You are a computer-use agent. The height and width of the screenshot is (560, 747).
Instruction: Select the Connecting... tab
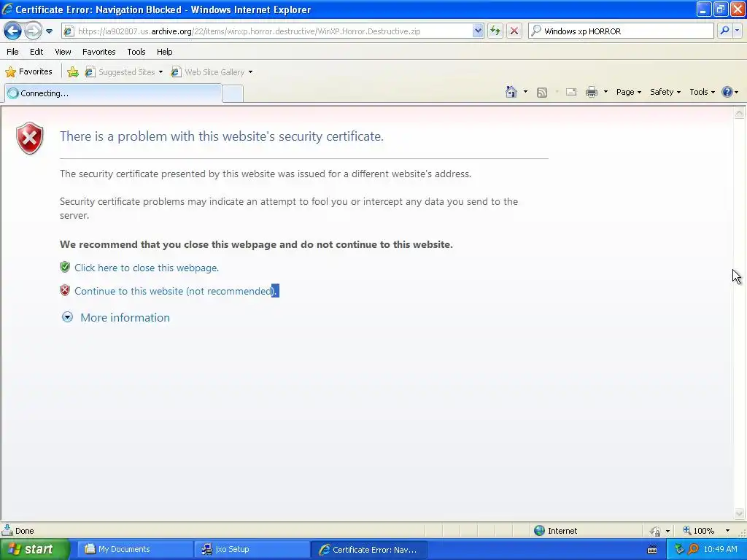coord(113,93)
